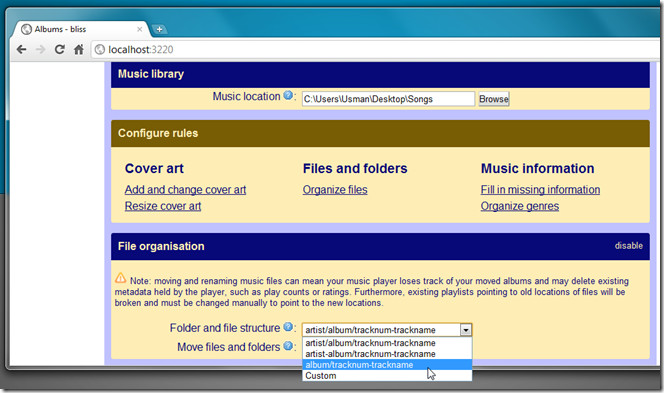664x393 pixels.
Task: Close the Albums - bliss tab
Action: [139, 29]
